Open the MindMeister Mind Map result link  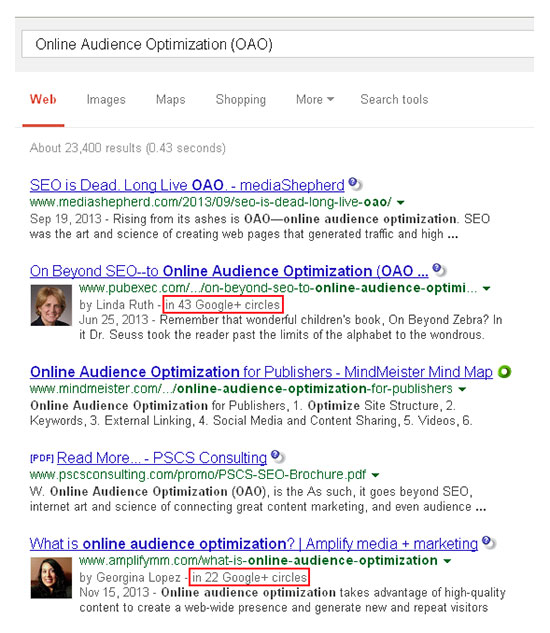pyautogui.click(x=261, y=372)
